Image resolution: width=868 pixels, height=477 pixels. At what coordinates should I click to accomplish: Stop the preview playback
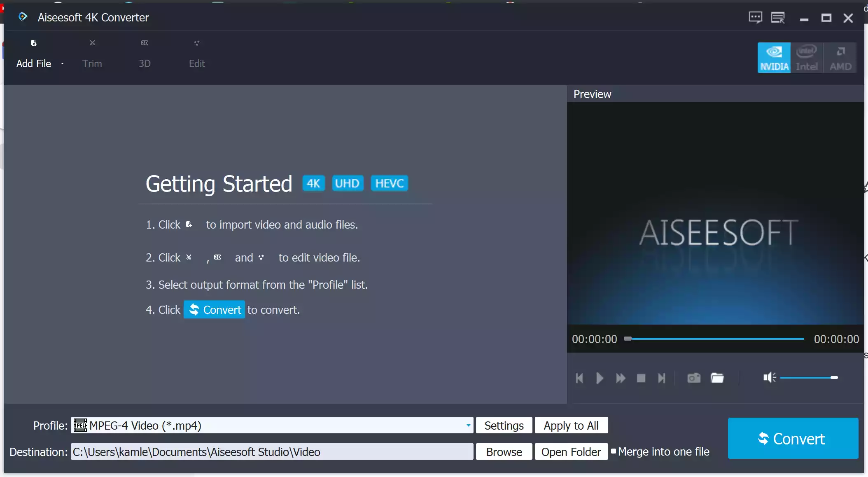pos(641,378)
